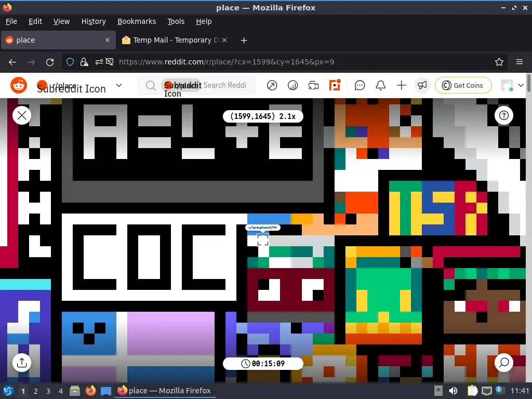Switch to workspace 2
532x399 pixels.
(36, 391)
